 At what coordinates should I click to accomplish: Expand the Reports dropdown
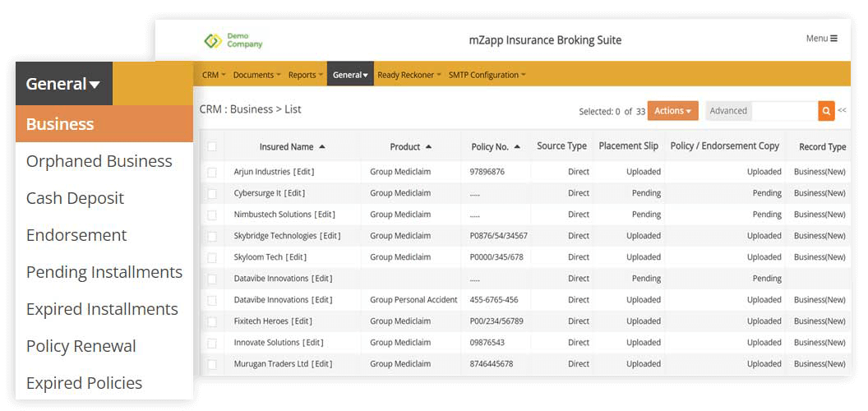(x=305, y=75)
